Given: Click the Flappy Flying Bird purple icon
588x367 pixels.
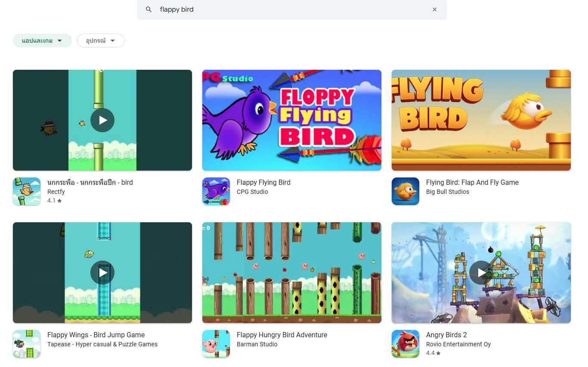Looking at the screenshot, I should click(x=216, y=191).
